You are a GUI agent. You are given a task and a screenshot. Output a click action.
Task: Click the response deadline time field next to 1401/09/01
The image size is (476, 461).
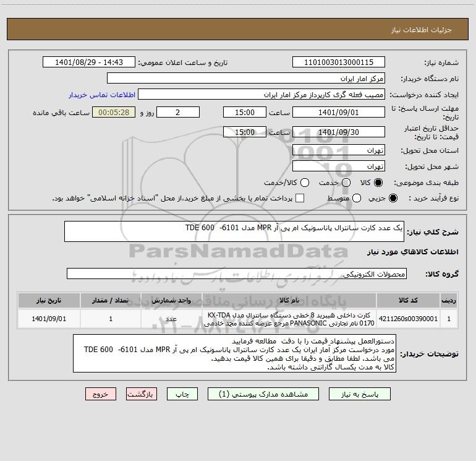tap(245, 112)
